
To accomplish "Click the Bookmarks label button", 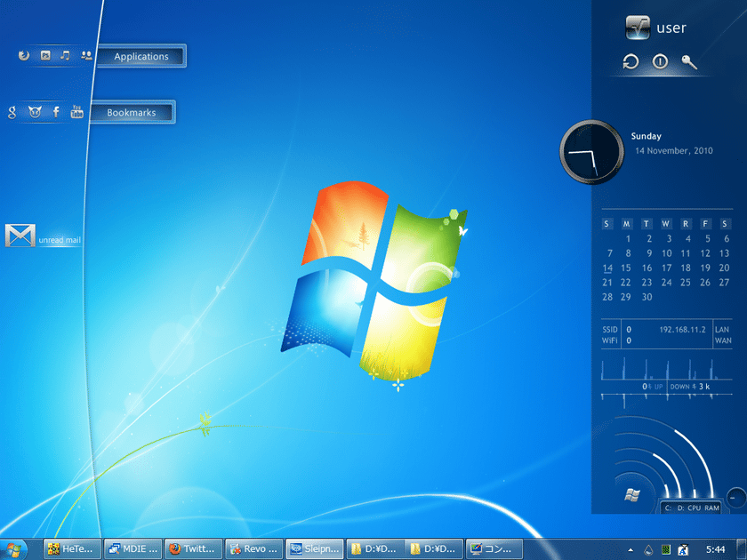I will 132,112.
